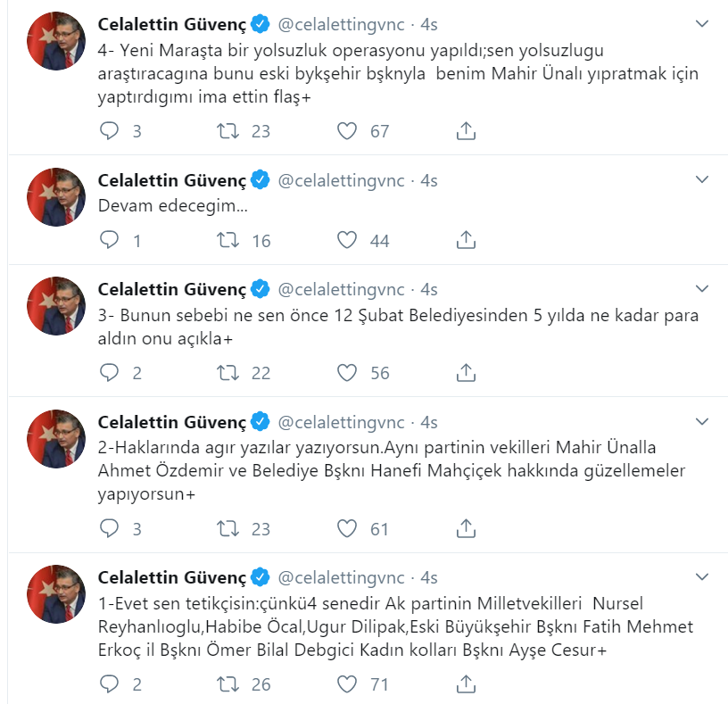This screenshot has width=728, height=704.
Task: Expand options menu for 'Devam edecegim...' tweet
Action: click(703, 180)
